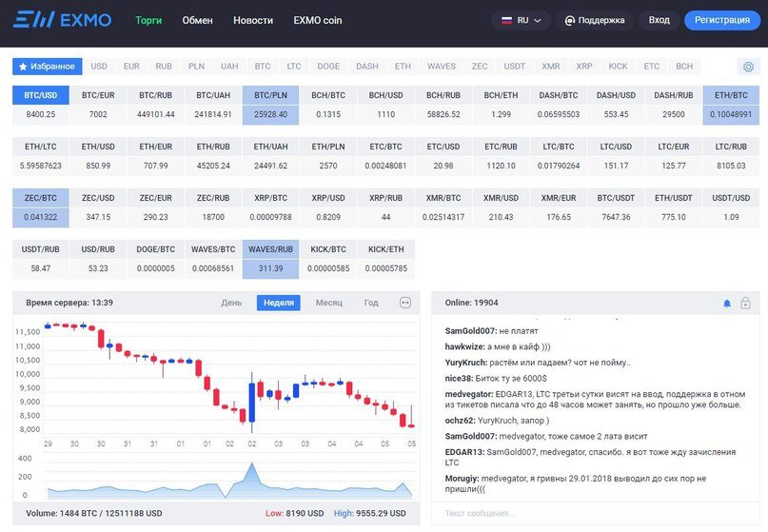768x532 pixels.
Task: Open Торги menu item
Action: pyautogui.click(x=148, y=20)
